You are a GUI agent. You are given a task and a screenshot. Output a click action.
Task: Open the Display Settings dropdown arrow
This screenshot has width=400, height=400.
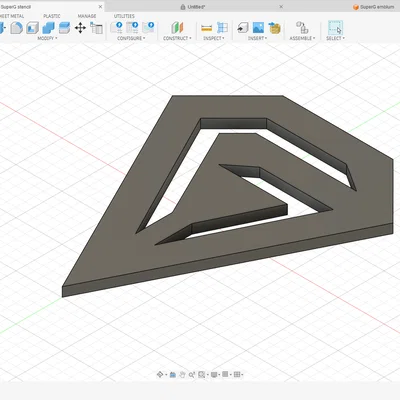pos(219,375)
